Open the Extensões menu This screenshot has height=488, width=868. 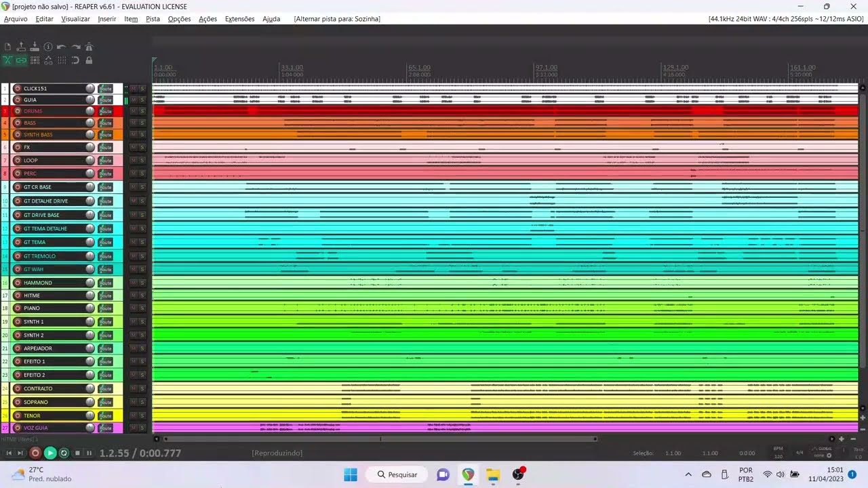pos(239,19)
